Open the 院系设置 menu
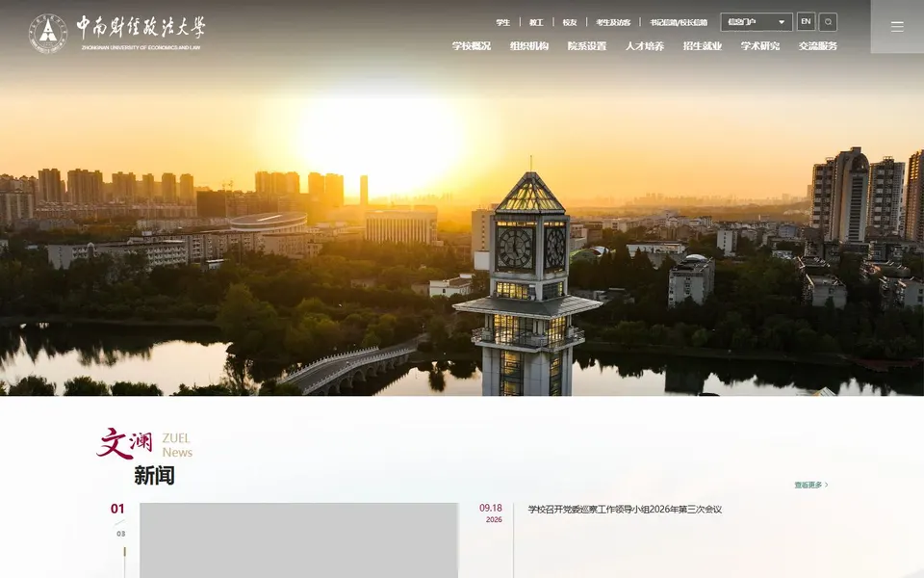The height and width of the screenshot is (578, 924). coord(587,46)
